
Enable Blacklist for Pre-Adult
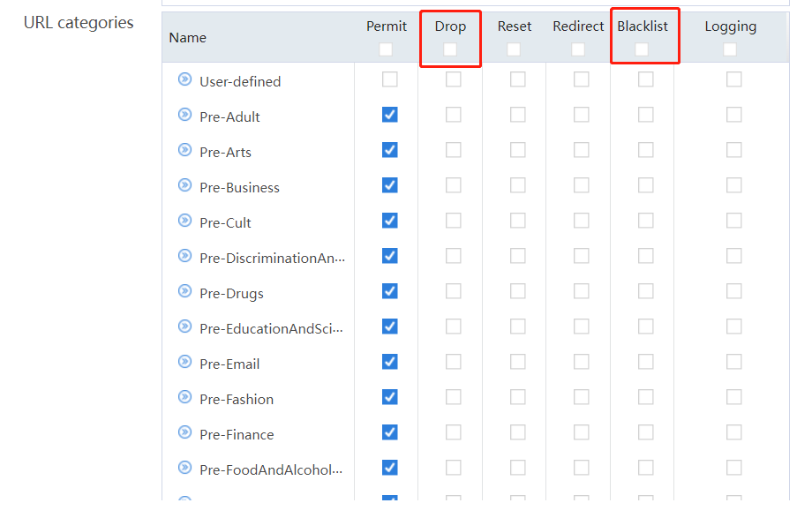point(646,115)
